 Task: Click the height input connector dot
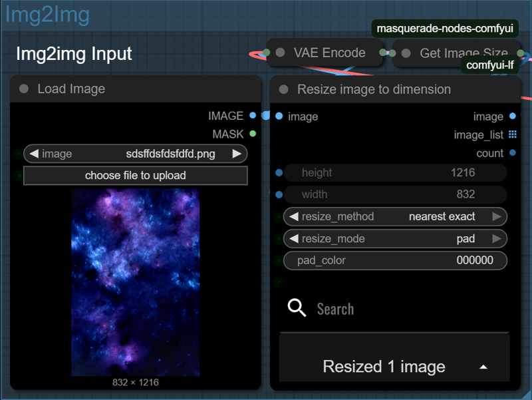279,173
